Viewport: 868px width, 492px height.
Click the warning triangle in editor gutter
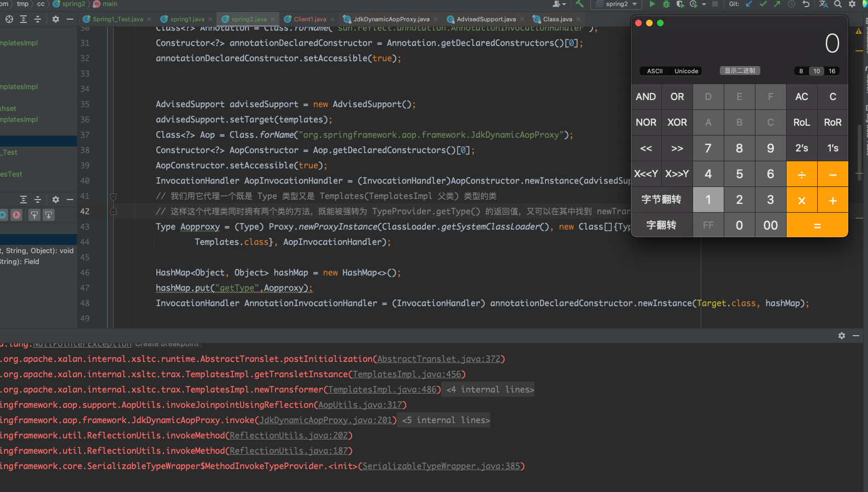pos(859,31)
